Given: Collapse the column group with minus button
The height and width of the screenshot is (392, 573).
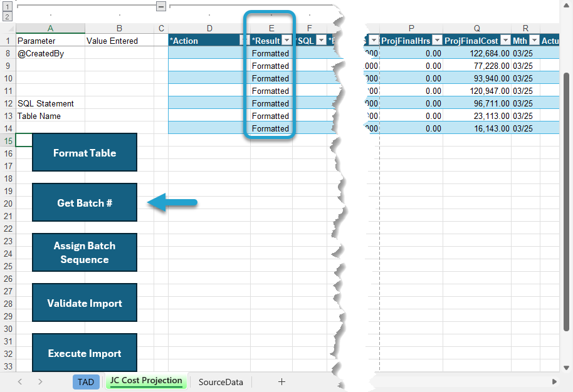Looking at the screenshot, I should click(x=160, y=6).
